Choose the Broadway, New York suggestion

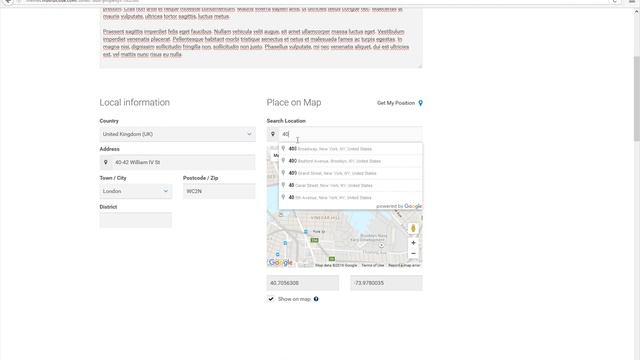351,149
